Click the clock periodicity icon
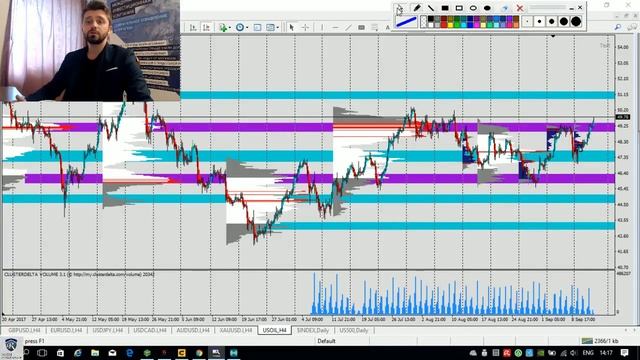The height and width of the screenshot is (360, 640). point(240,27)
